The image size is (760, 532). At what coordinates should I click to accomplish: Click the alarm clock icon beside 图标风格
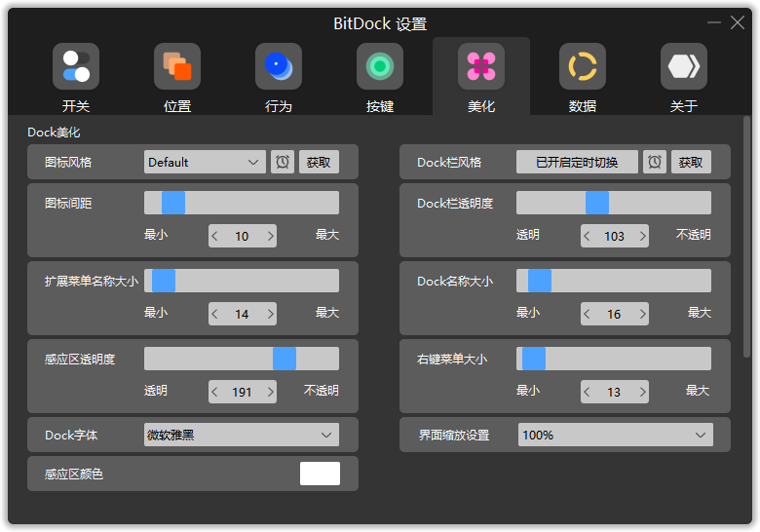(x=283, y=162)
